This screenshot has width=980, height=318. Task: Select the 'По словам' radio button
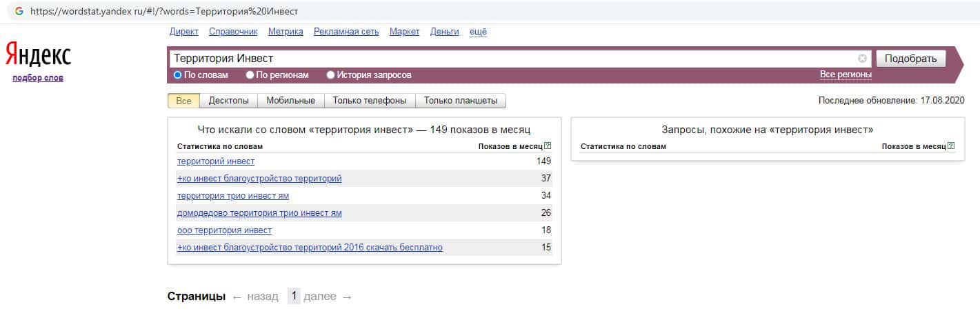click(177, 75)
